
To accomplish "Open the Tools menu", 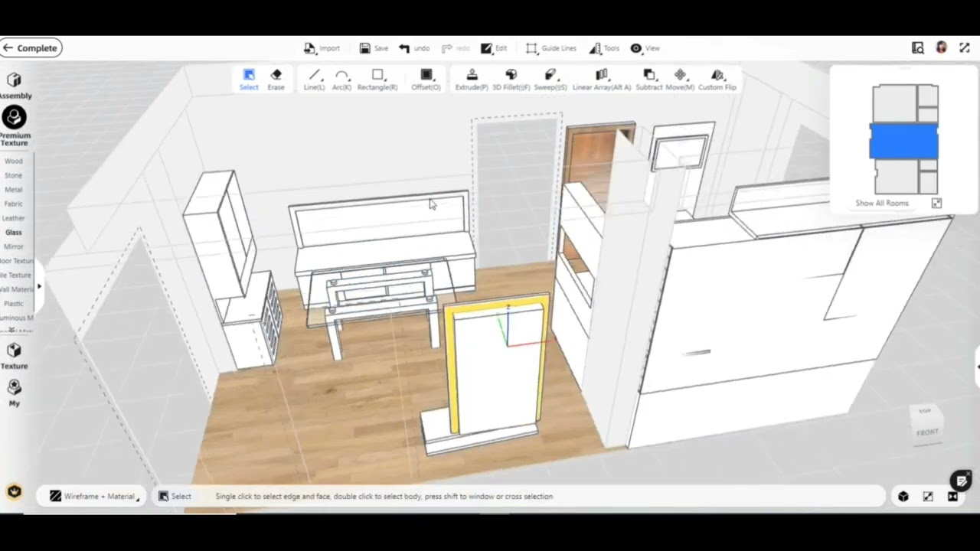I will (604, 48).
